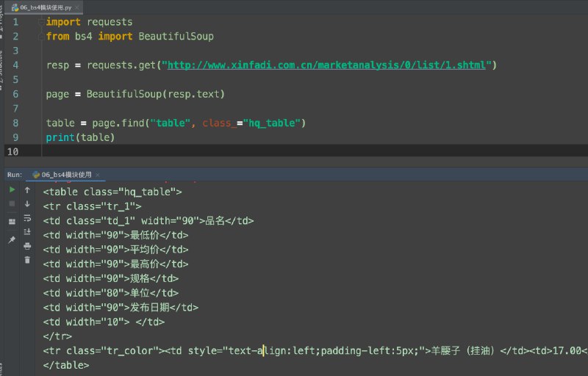
Task: Click the restore layout icon
Action: coord(12,221)
